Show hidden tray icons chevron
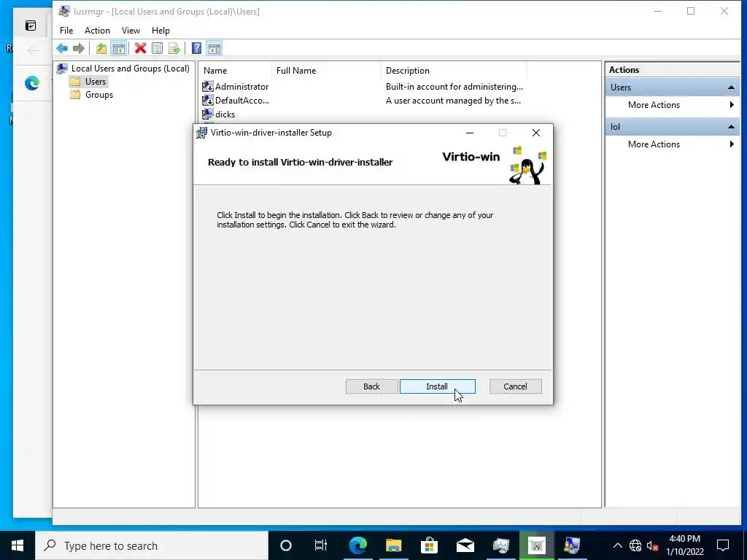Screen dimensions: 747x560 click(617, 545)
